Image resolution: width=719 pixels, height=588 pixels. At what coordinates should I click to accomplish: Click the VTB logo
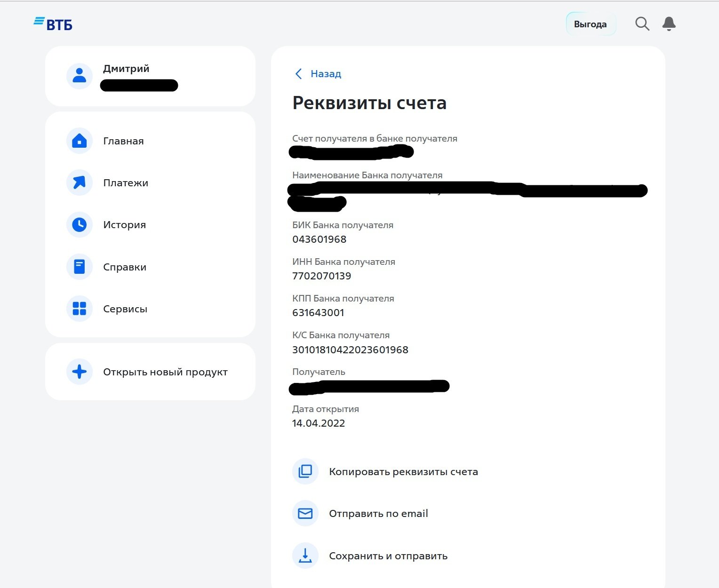coord(53,24)
